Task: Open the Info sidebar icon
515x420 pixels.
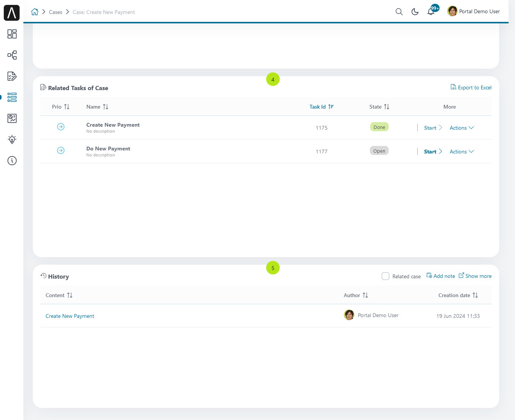Action: pos(12,161)
